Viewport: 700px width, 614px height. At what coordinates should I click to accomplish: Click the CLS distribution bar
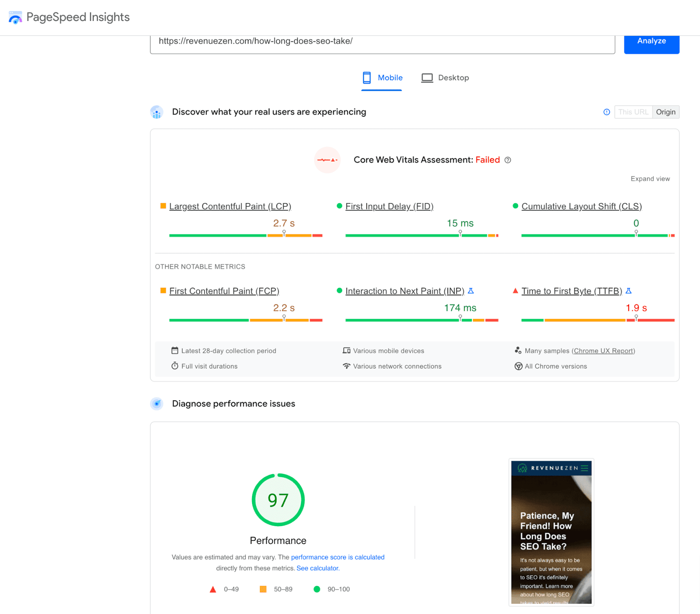click(598, 235)
